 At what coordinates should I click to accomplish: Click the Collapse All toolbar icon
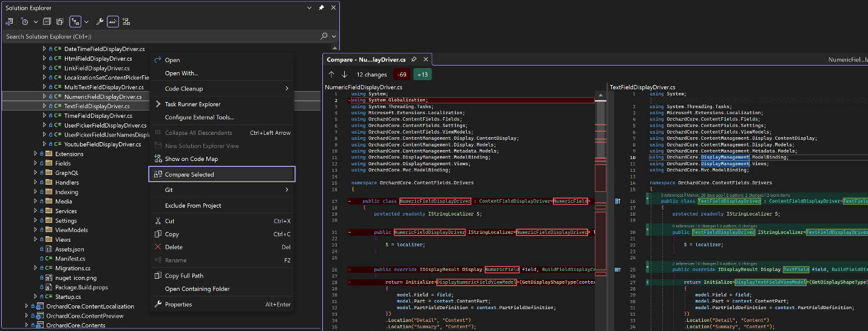(x=47, y=22)
